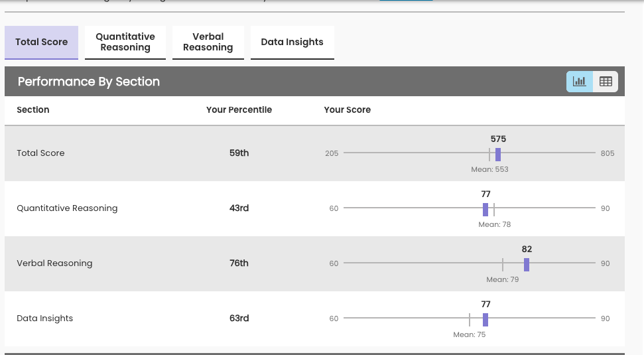
Task: Select the Quantitative Reasoning row label
Action: point(67,208)
